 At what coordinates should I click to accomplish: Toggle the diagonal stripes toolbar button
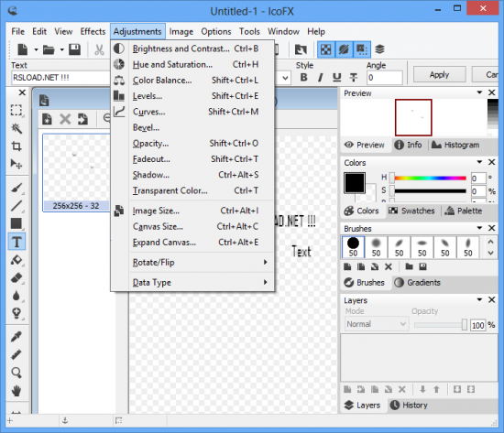[x=344, y=49]
